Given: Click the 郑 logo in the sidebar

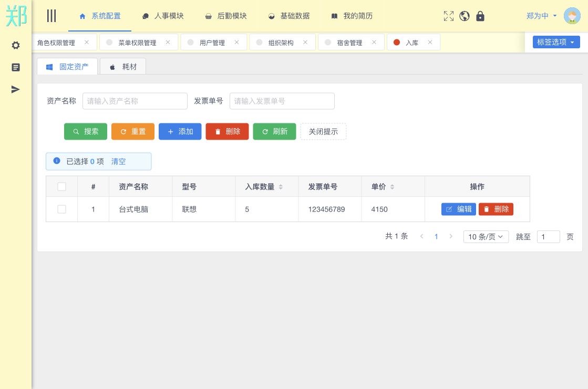Looking at the screenshot, I should pyautogui.click(x=16, y=16).
